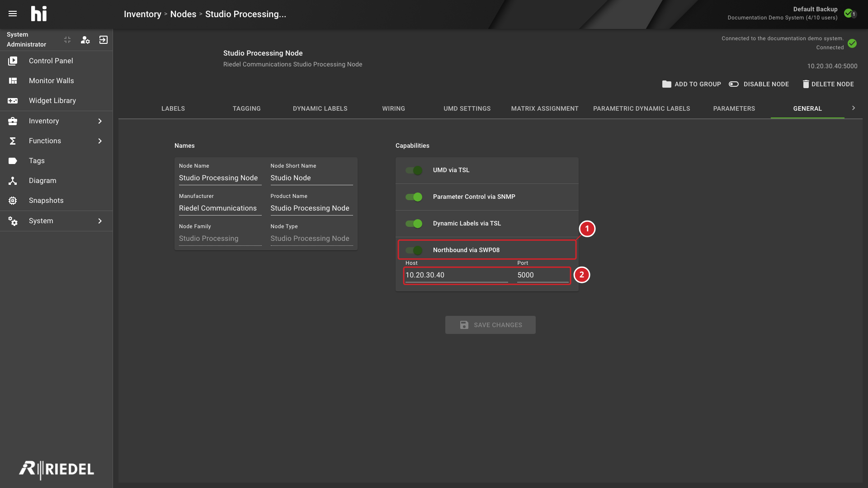Edit the Port field 5000
The image size is (868, 488).
(x=543, y=275)
